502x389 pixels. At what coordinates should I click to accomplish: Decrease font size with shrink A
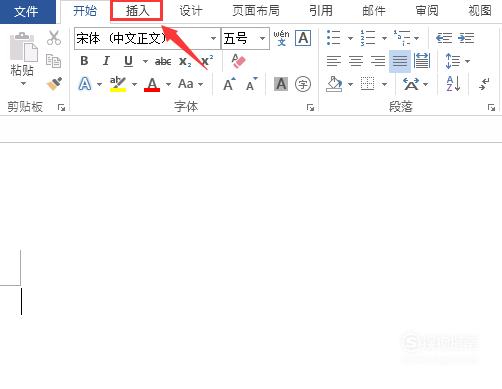(x=252, y=84)
